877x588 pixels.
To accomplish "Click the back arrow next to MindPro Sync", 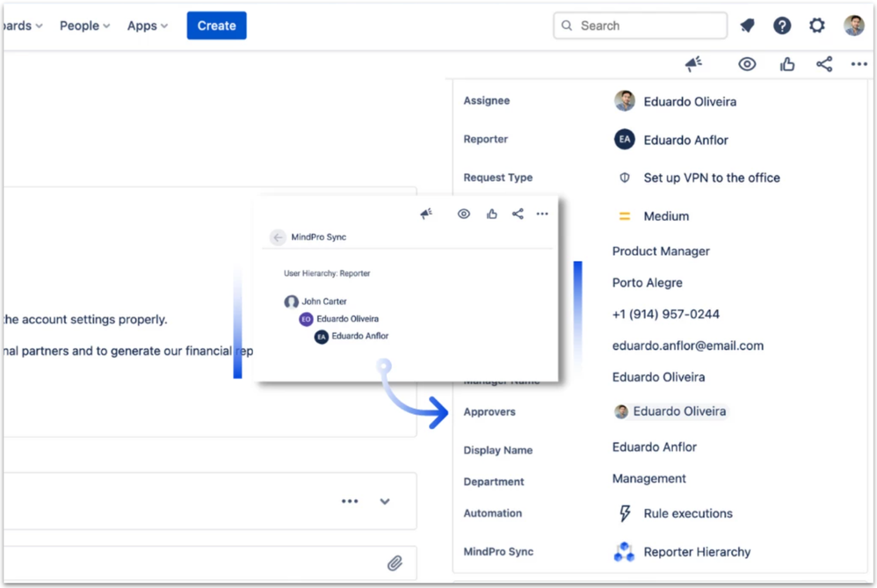I will pos(278,237).
